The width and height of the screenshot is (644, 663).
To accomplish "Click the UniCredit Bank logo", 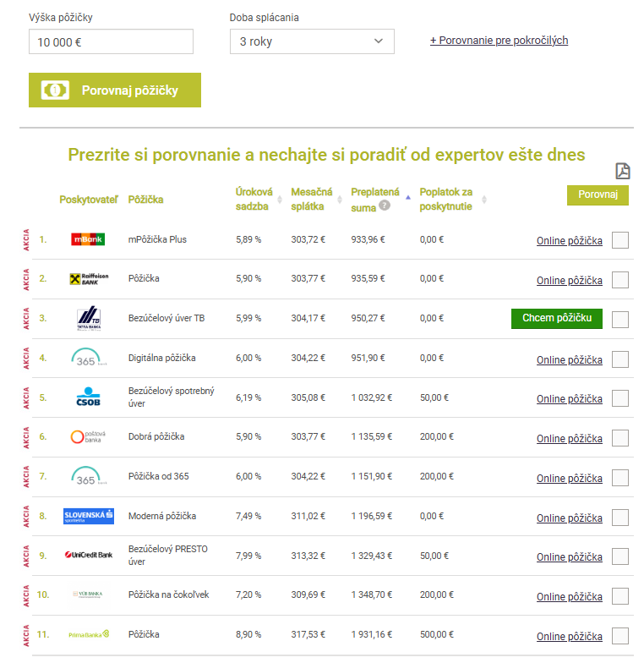I will [x=88, y=556].
